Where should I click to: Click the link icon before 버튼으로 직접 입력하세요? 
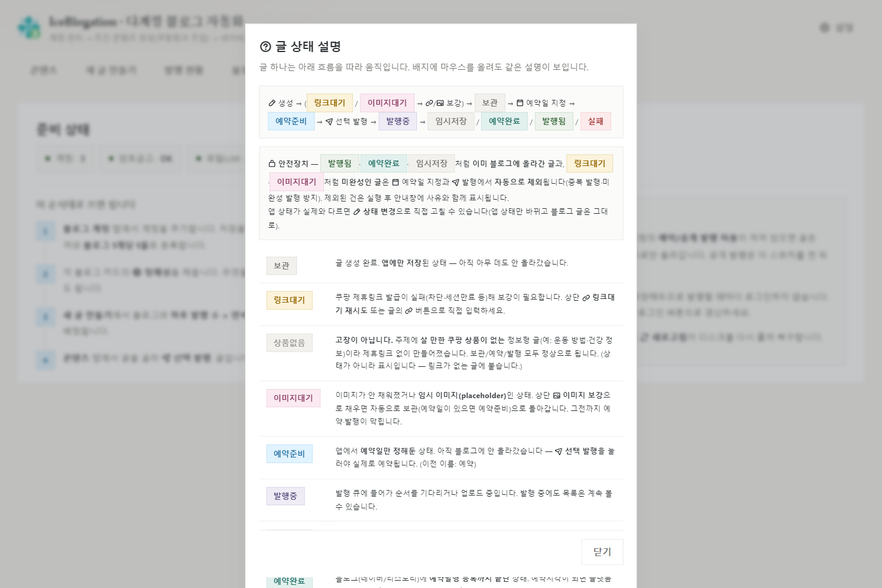coord(409,311)
